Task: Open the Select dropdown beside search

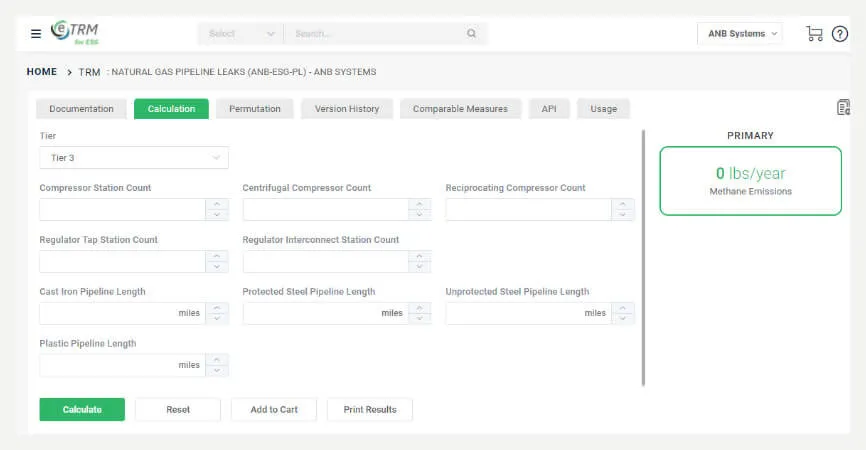Action: pyautogui.click(x=240, y=34)
